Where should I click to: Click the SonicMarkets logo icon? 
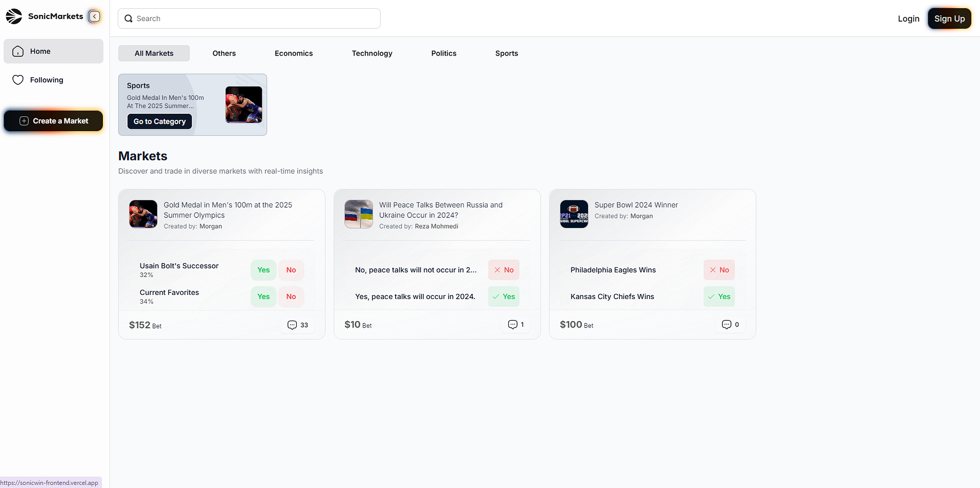pyautogui.click(x=14, y=16)
